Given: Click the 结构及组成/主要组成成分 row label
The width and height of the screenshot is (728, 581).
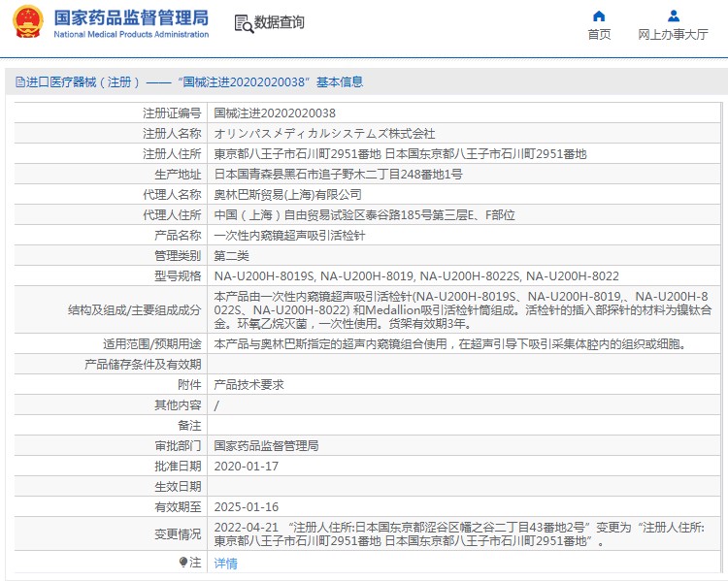Looking at the screenshot, I should 135,310.
